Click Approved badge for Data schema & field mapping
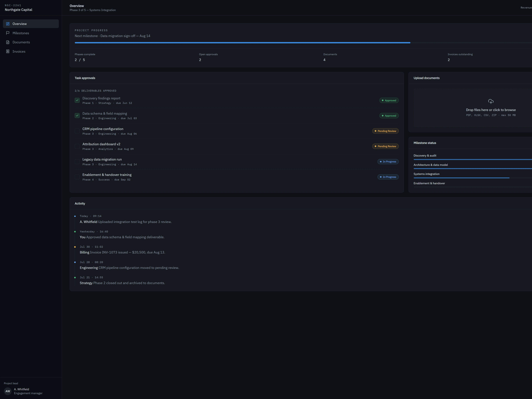The image size is (532, 399). (389, 116)
